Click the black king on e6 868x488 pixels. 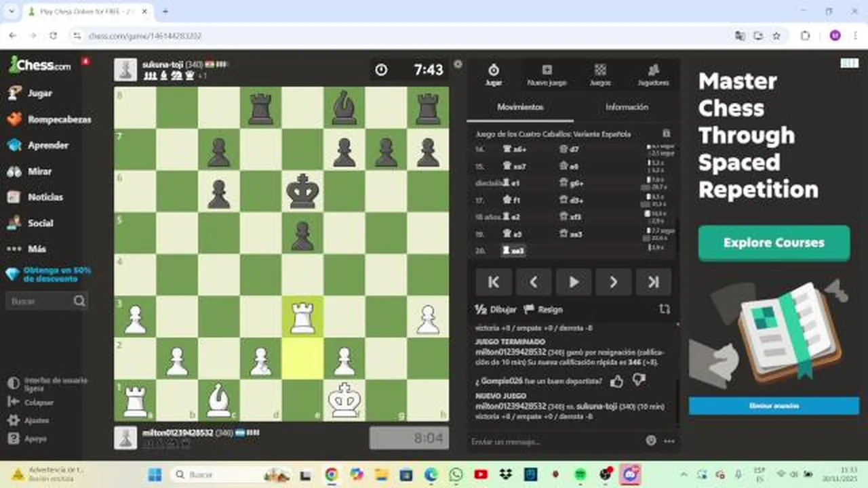pyautogui.click(x=302, y=192)
